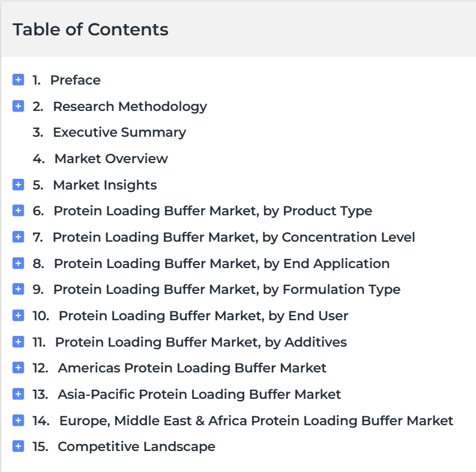This screenshot has height=472, width=476.
Task: Select Protein Loading Buffer Market, by Additives text
Action: (x=201, y=342)
